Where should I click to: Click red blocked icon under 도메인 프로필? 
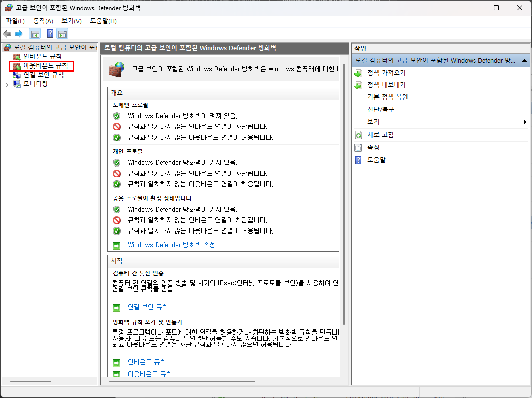117,127
